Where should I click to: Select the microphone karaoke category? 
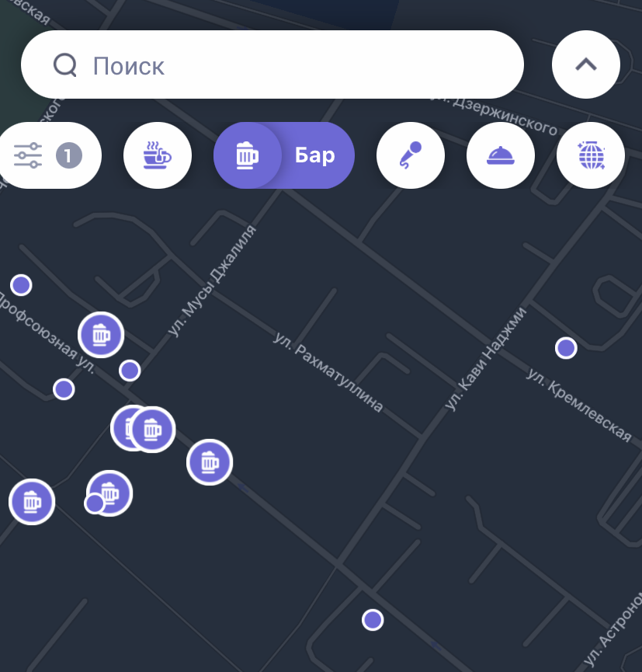[410, 155]
